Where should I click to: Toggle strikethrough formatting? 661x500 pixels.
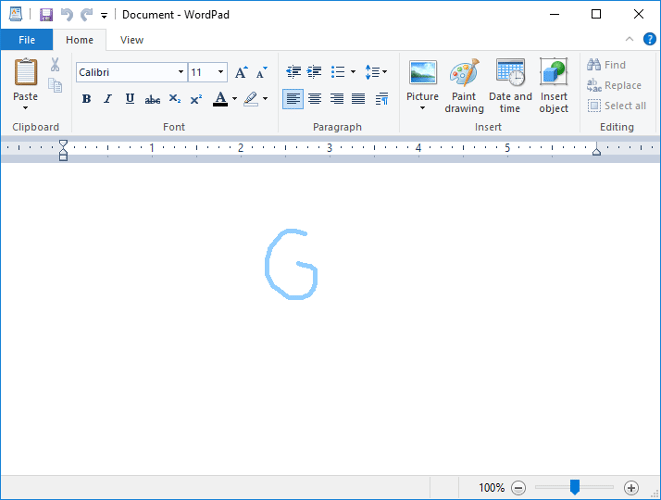[x=152, y=99]
